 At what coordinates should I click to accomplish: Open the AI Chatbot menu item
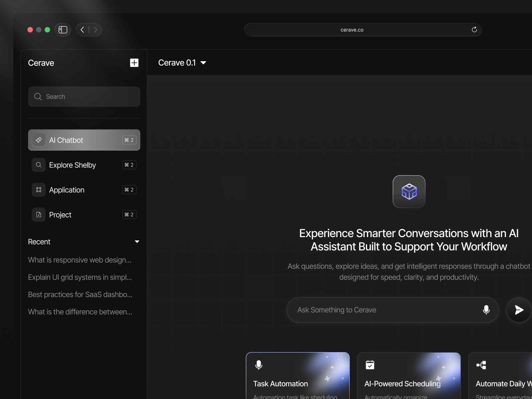pos(84,140)
